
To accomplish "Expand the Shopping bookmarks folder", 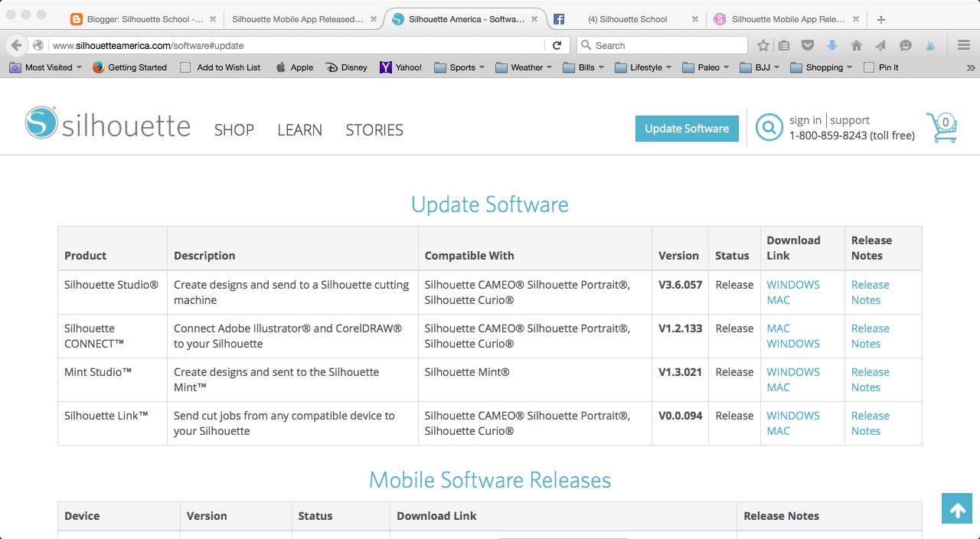I will coord(821,67).
